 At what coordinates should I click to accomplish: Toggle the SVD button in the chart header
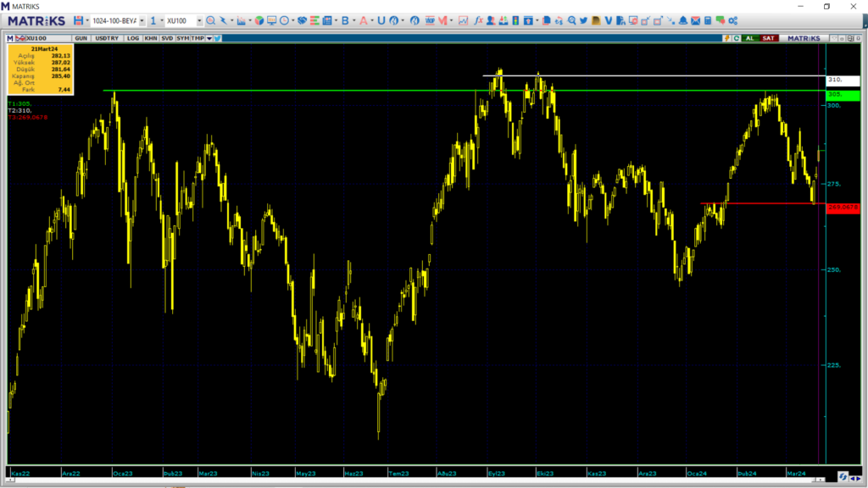click(x=167, y=38)
